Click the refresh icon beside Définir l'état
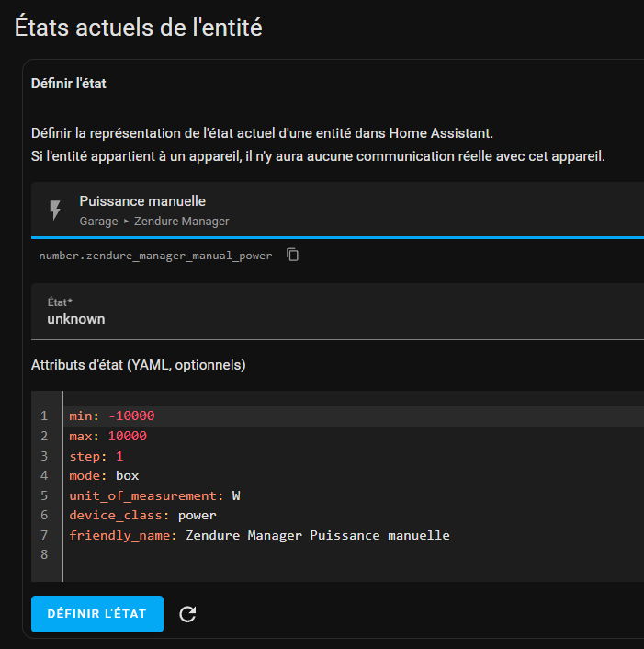 pyautogui.click(x=187, y=614)
